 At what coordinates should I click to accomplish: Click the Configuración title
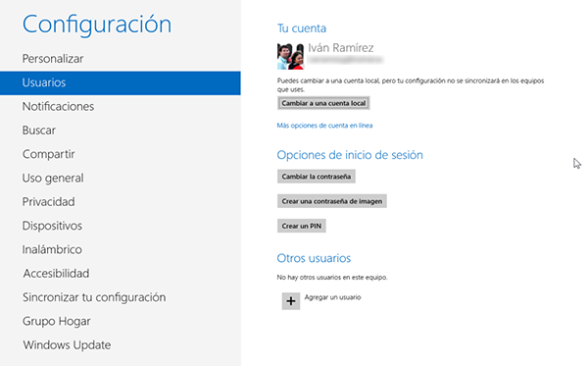97,25
